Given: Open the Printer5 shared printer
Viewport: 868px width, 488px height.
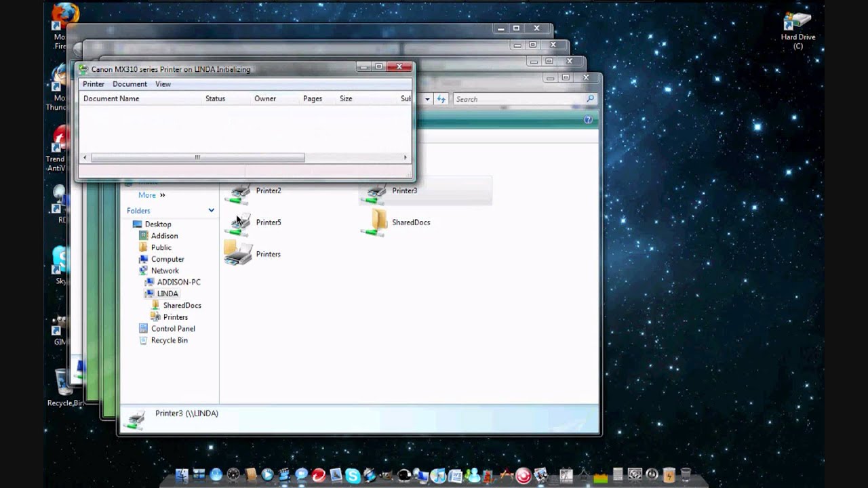Looking at the screenshot, I should [238, 224].
